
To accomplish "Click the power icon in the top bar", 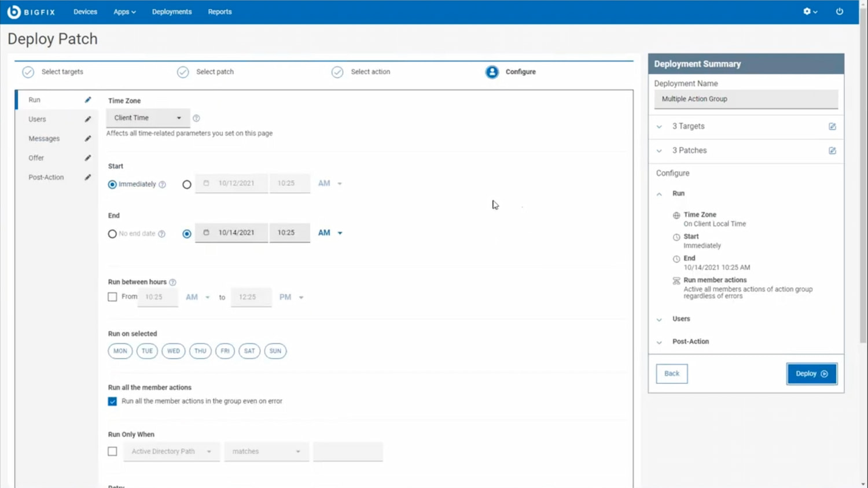I will (839, 11).
